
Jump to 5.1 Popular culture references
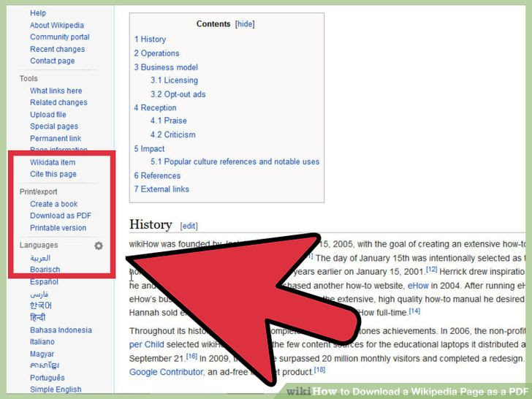tap(235, 161)
